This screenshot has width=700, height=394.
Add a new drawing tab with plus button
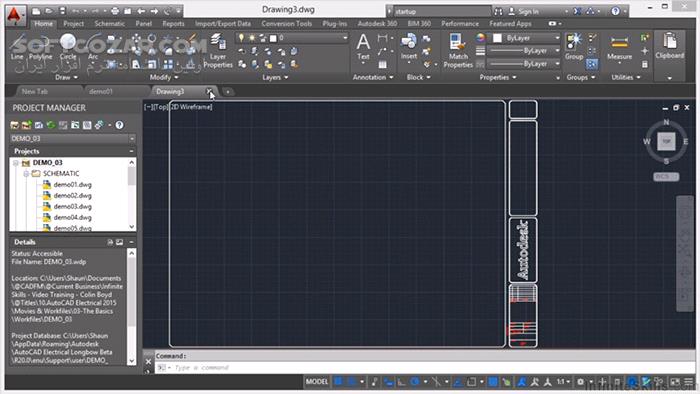pos(228,92)
